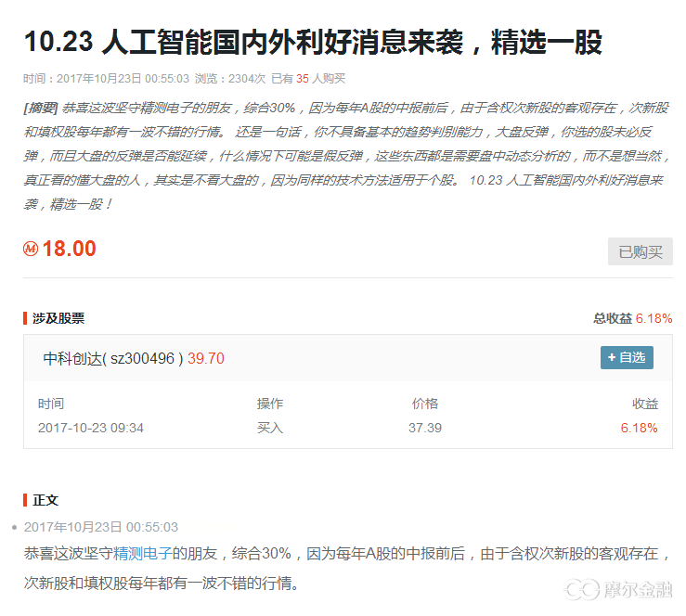Click the body timestamp 2017年10月23日 00:55:03
The image size is (686, 616).
[101, 527]
